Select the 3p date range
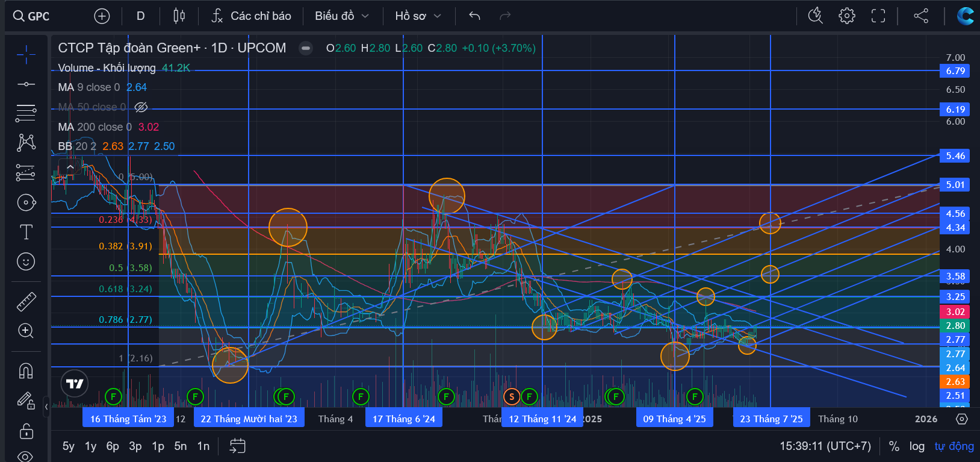 click(x=135, y=446)
